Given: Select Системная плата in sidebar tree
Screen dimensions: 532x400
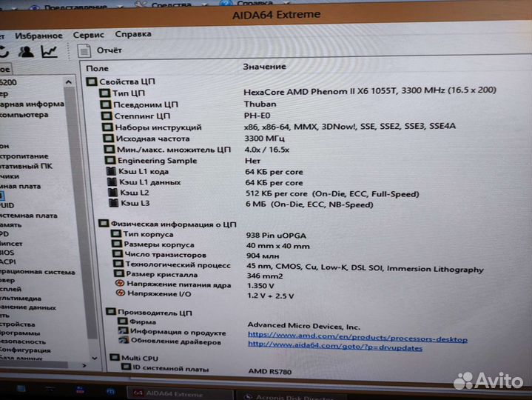Looking at the screenshot, I should click(x=29, y=216).
